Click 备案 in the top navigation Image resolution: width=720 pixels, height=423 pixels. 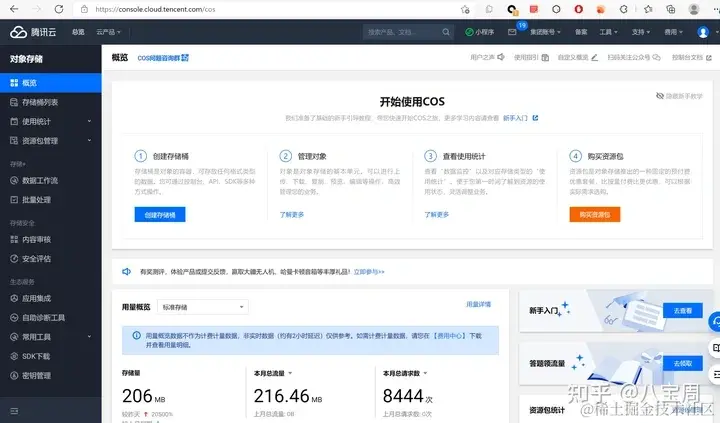581,32
